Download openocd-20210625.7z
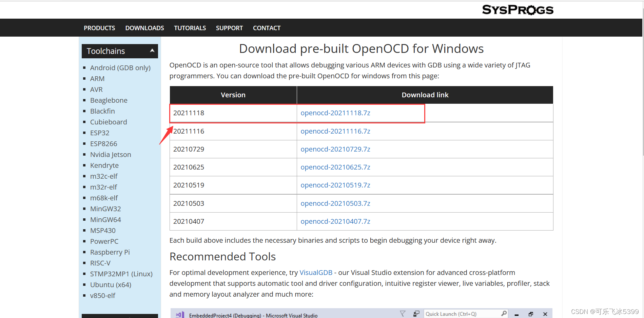 click(335, 167)
